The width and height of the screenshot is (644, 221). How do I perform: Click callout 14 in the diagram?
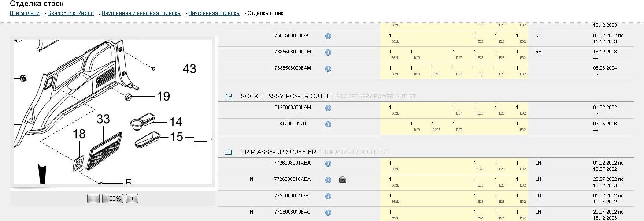(x=175, y=122)
